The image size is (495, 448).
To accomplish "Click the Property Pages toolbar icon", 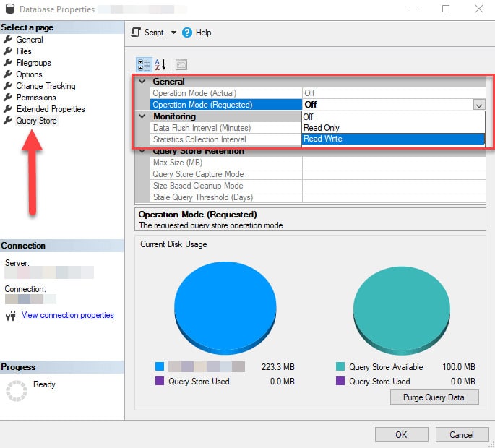I will (181, 65).
